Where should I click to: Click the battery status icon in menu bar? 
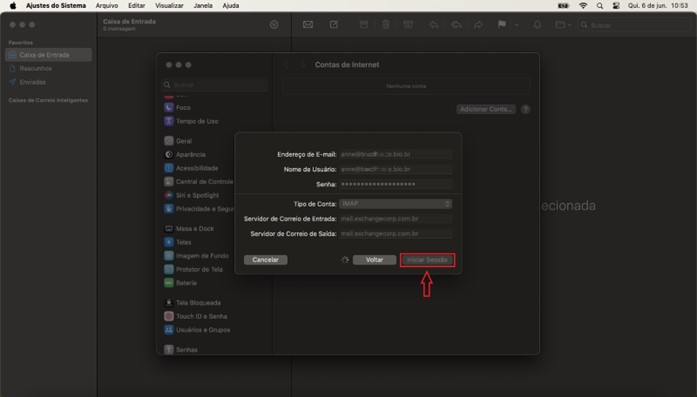click(x=564, y=6)
